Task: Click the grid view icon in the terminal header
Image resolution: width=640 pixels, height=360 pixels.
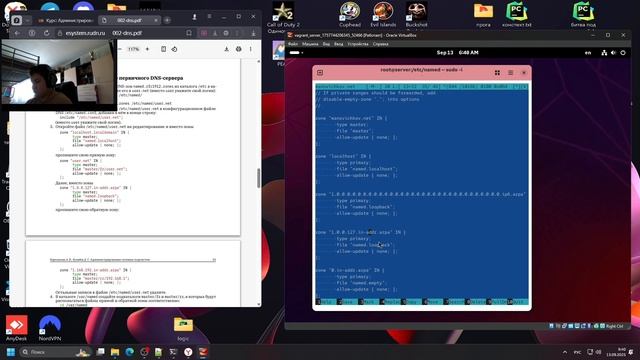Action: [x=497, y=73]
